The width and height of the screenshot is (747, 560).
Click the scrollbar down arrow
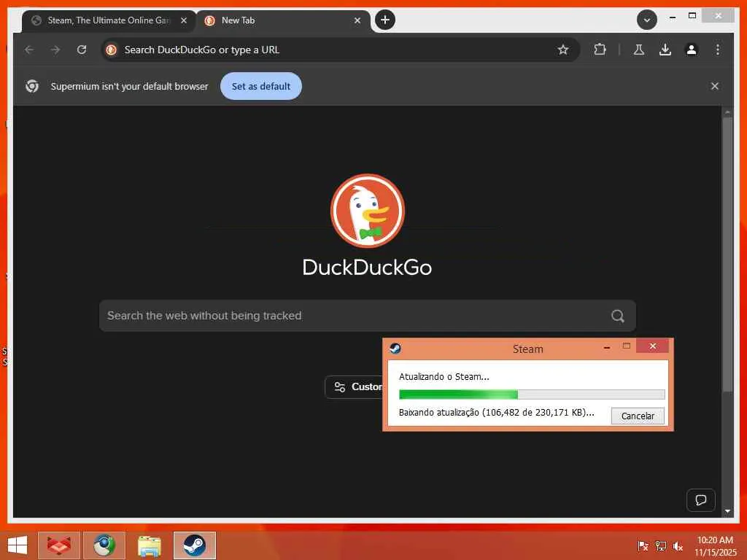(x=727, y=511)
